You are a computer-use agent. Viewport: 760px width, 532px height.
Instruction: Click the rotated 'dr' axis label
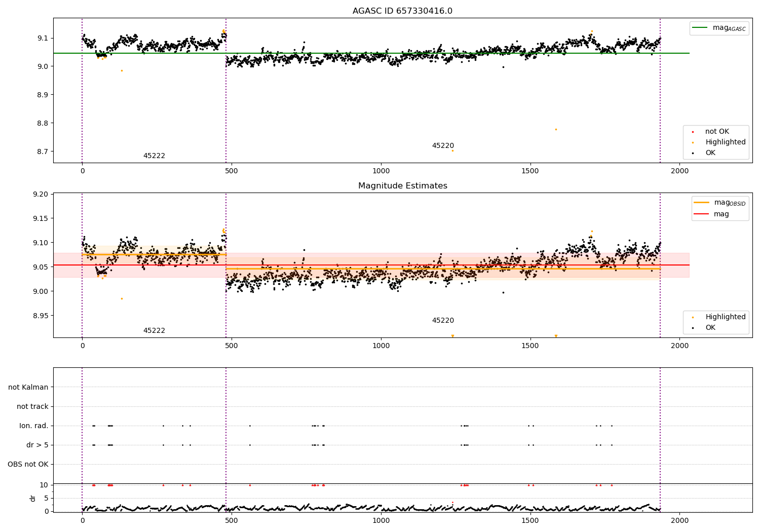coord(33,498)
